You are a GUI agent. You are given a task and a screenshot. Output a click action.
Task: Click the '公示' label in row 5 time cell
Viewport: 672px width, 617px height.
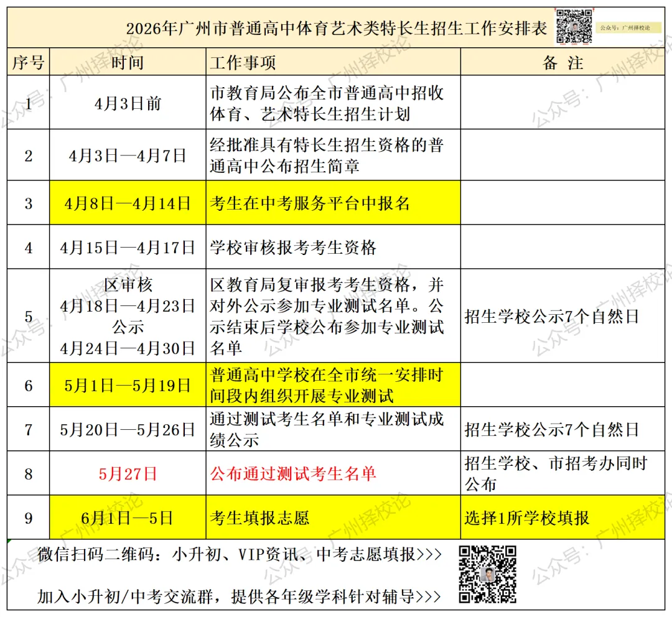(128, 327)
